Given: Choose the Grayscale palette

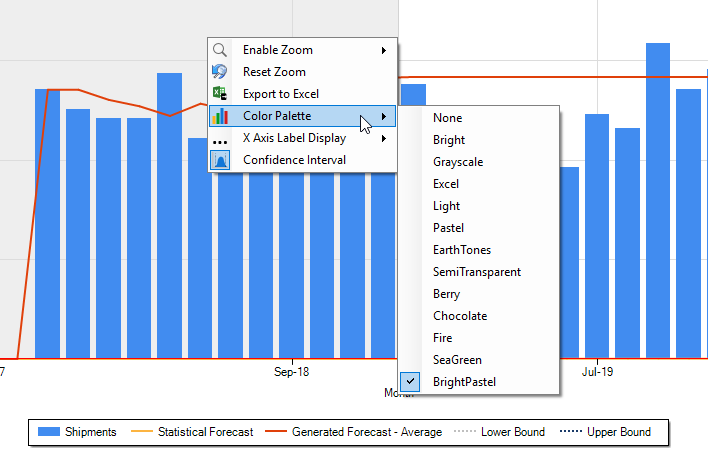Looking at the screenshot, I should coord(479,162).
